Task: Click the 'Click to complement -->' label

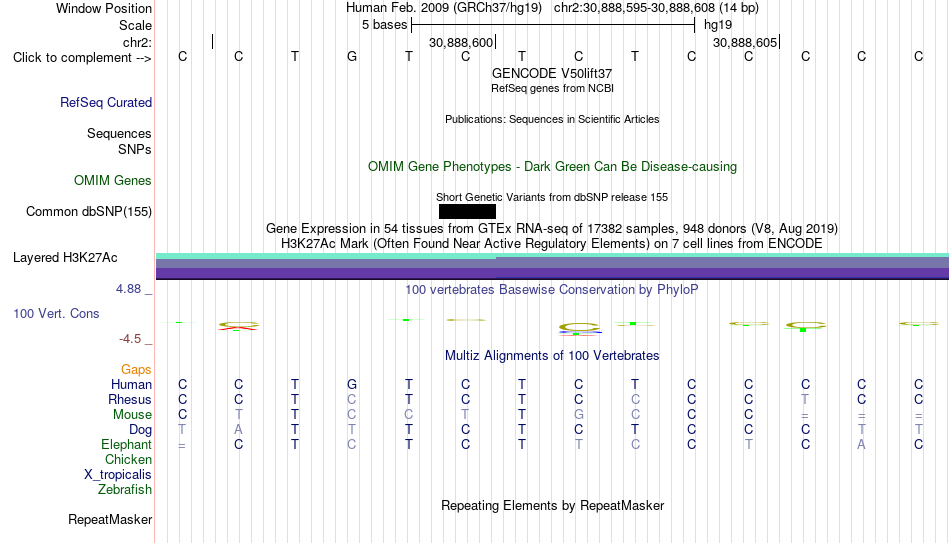Action: (82, 58)
